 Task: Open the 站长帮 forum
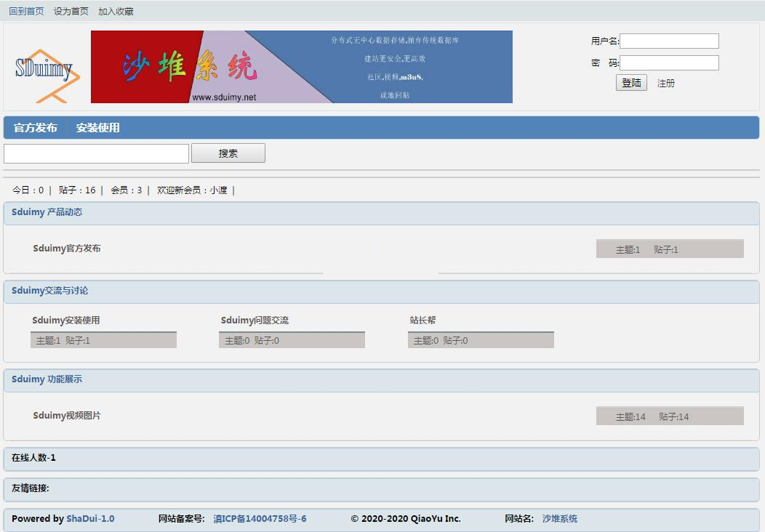click(422, 321)
